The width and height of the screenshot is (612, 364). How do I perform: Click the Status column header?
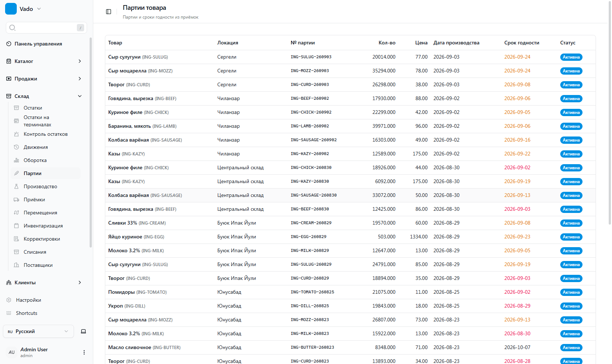[x=568, y=43]
